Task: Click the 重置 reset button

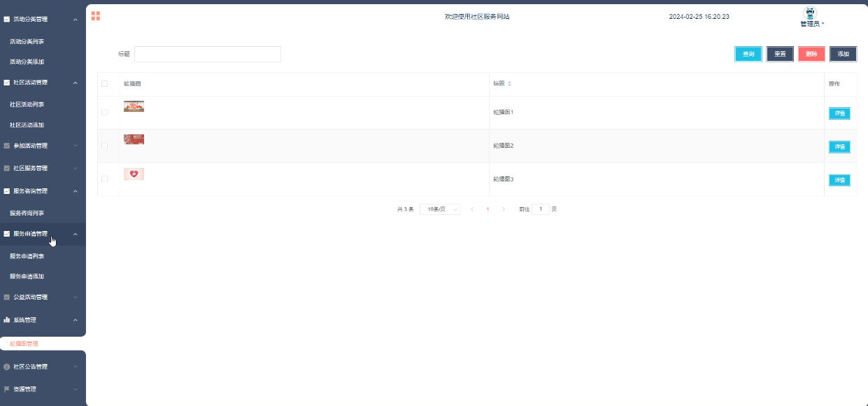Action: point(780,55)
